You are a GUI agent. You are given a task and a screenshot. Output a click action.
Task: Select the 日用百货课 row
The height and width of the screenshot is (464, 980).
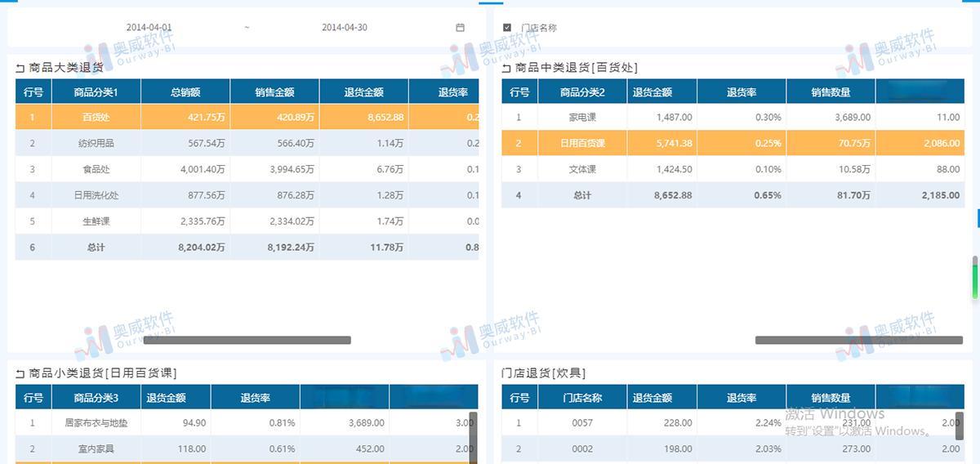coord(582,144)
